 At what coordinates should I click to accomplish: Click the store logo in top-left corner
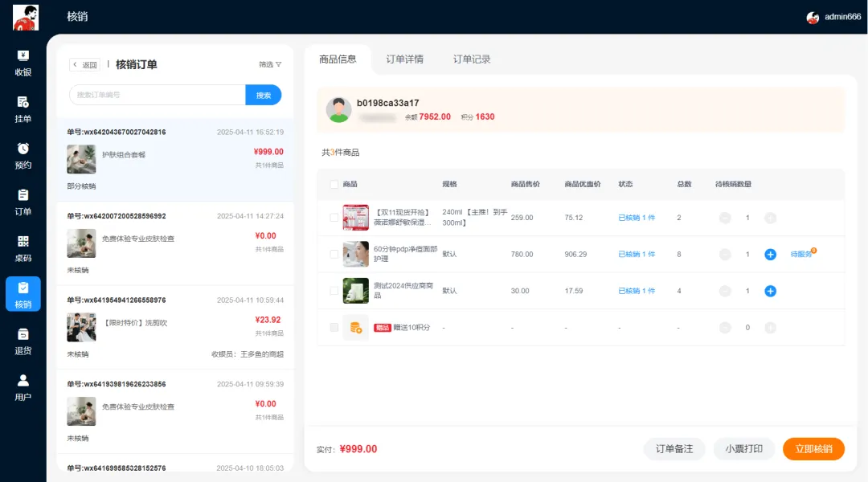coord(26,17)
